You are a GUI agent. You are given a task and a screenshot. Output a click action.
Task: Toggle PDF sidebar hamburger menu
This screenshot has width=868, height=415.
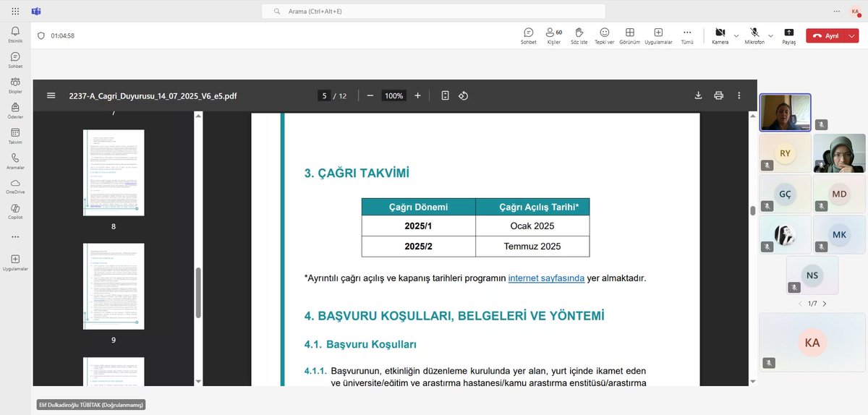coord(51,95)
